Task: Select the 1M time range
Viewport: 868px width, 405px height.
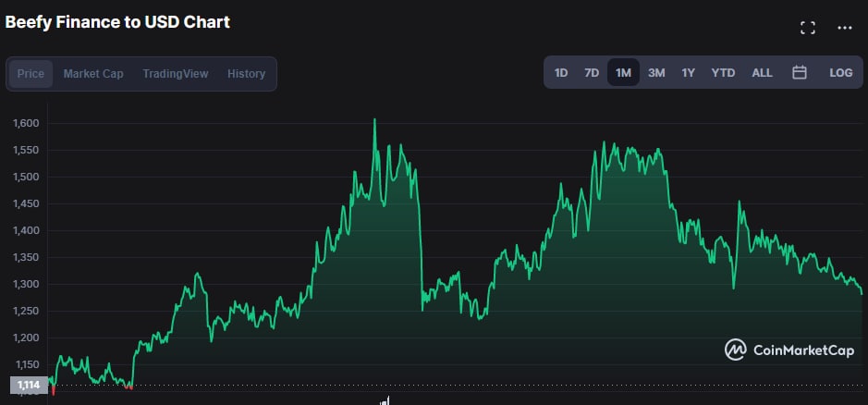Action: coord(623,72)
